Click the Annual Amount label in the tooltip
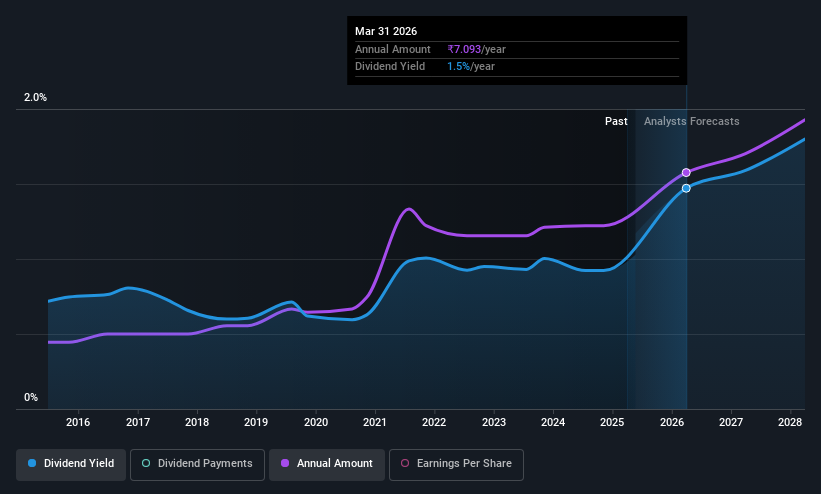Viewport: 821px width, 494px height. (393, 49)
